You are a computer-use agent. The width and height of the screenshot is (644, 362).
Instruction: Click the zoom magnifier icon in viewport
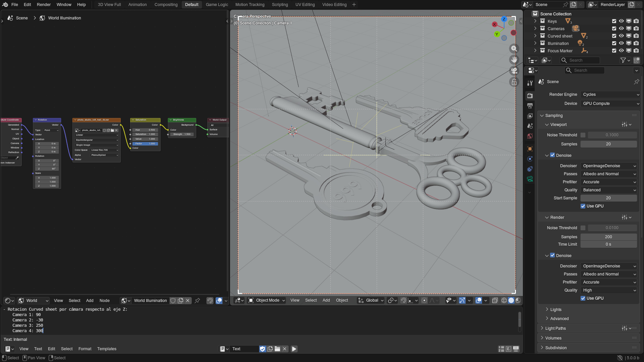point(514,49)
